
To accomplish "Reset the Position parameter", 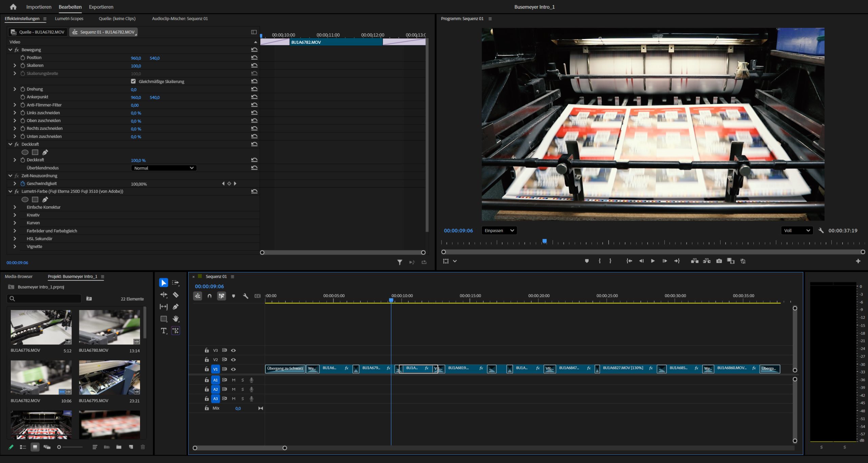I will (x=254, y=58).
